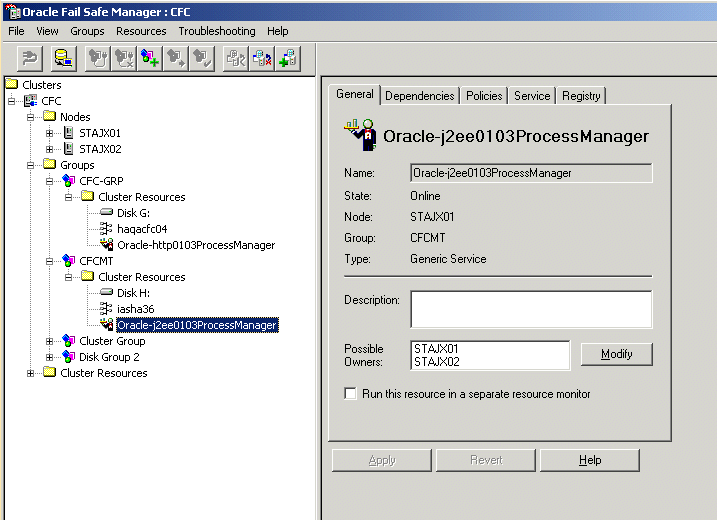Open the Troubleshooting menu

pyautogui.click(x=217, y=31)
